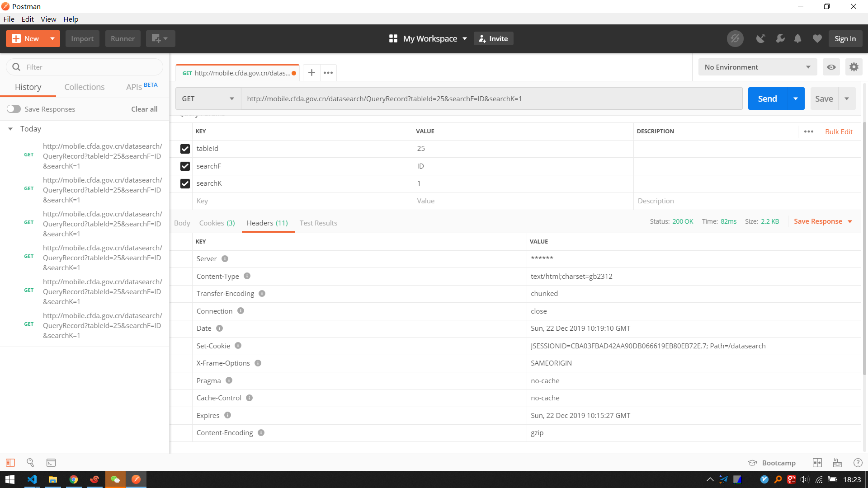Open new tab with plus icon
The height and width of the screenshot is (488, 868).
pos(311,73)
